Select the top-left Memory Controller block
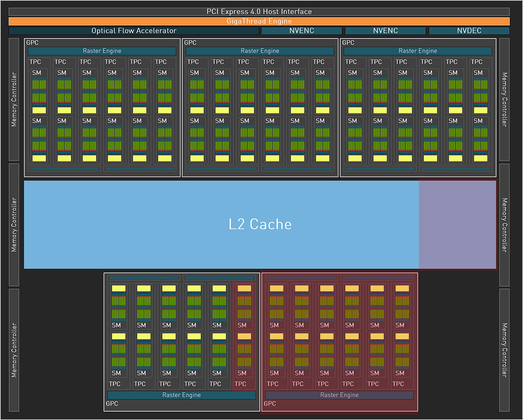Screen dimensions: 523x420 click(14, 100)
